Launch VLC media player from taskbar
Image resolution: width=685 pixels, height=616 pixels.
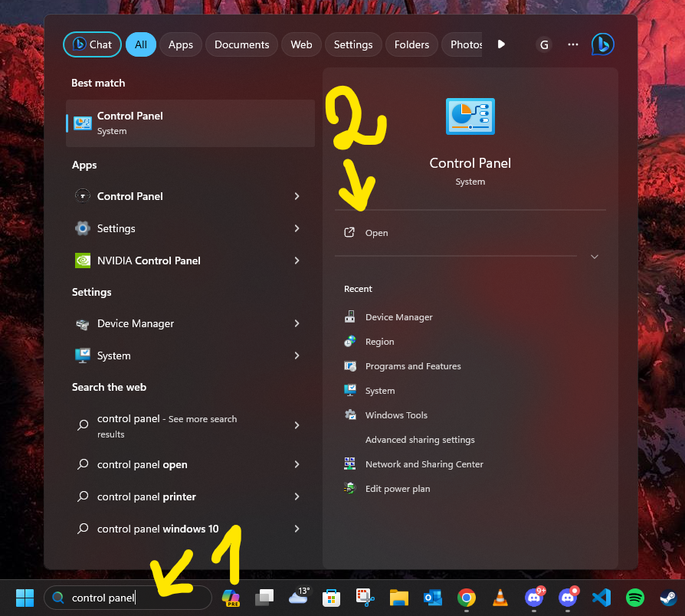(500, 598)
